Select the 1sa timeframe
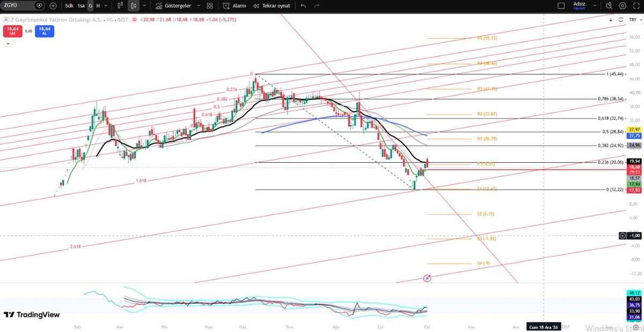The width and height of the screenshot is (644, 332). 80,6
